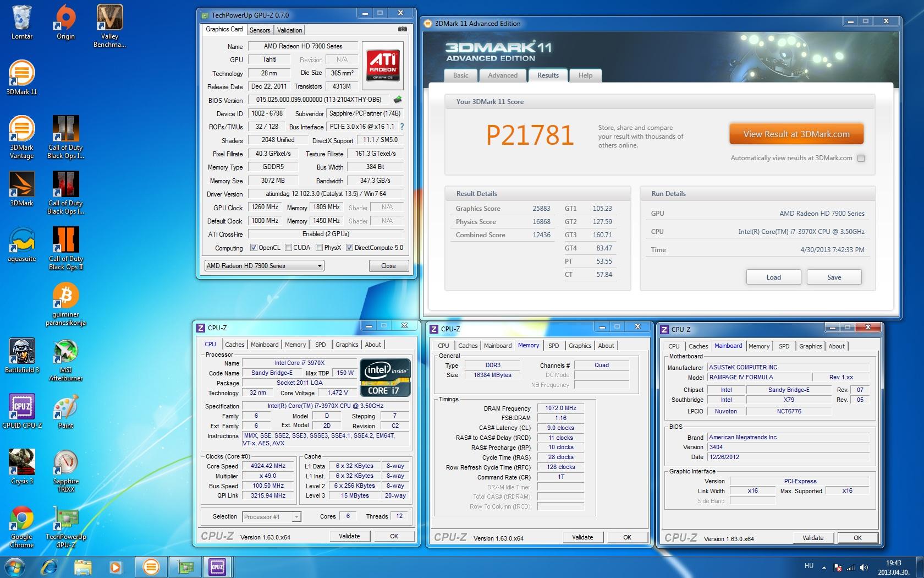Select the 3DMark desktop shortcut
Viewport: 924px width, 578px height.
(x=22, y=189)
